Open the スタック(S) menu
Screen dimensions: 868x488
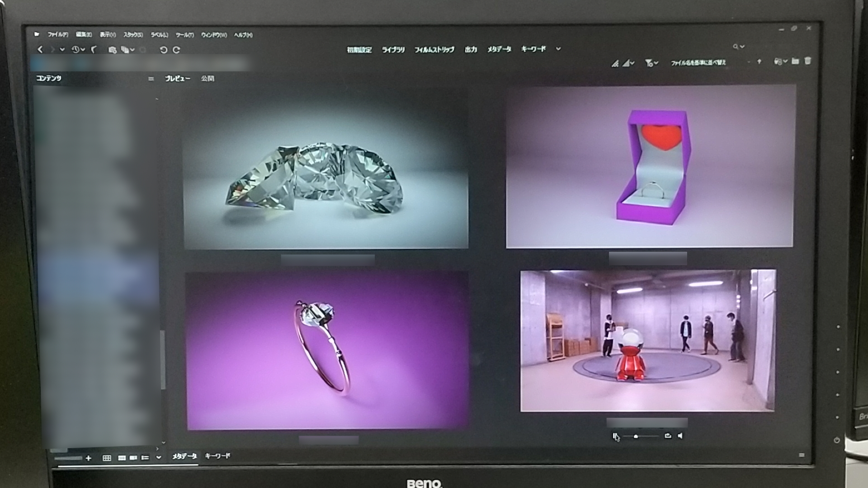tap(133, 35)
